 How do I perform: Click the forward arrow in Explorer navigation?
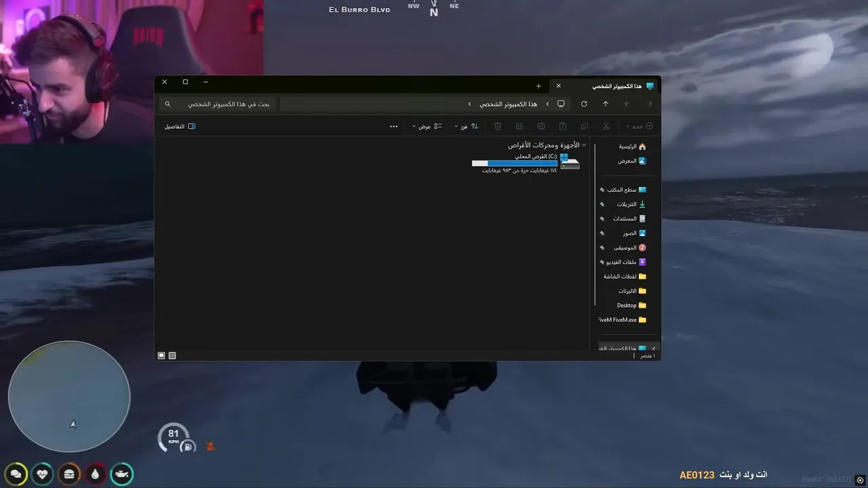pyautogui.click(x=627, y=104)
